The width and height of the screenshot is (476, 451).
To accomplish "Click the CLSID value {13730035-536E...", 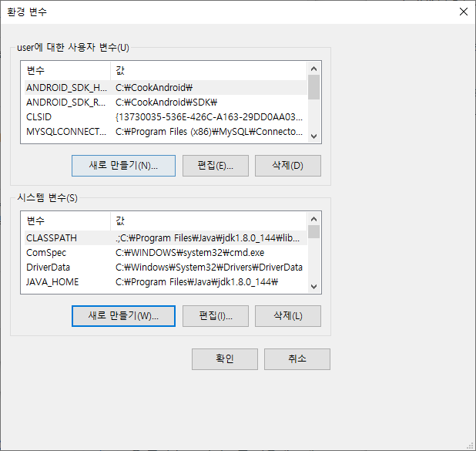I will [x=209, y=116].
